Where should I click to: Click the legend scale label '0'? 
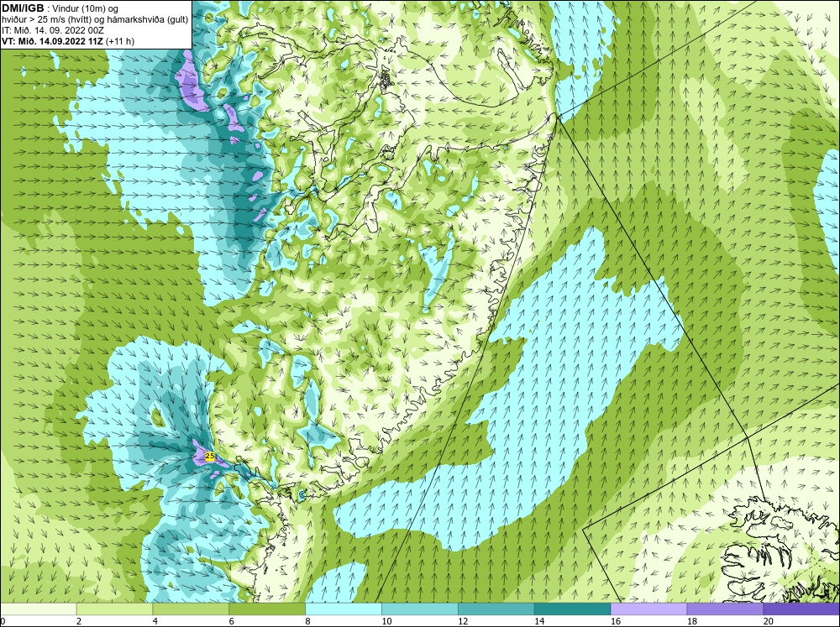pos(3,621)
